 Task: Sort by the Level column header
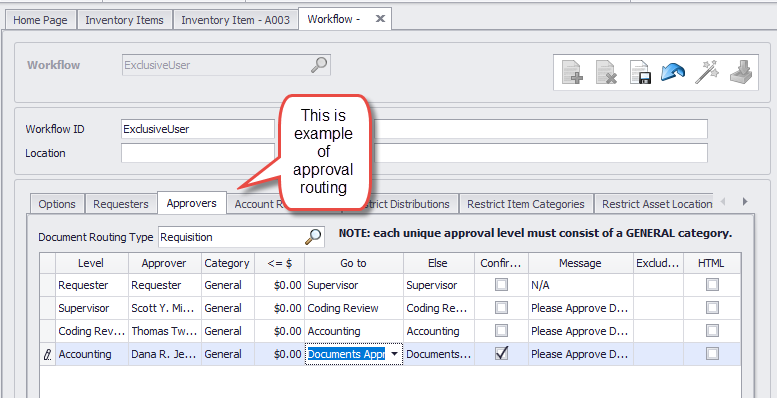pyautogui.click(x=92, y=263)
